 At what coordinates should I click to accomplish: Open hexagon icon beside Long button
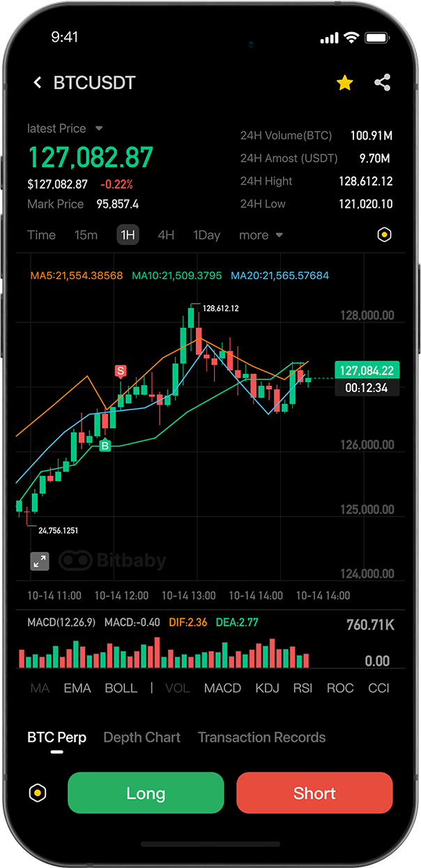38,793
